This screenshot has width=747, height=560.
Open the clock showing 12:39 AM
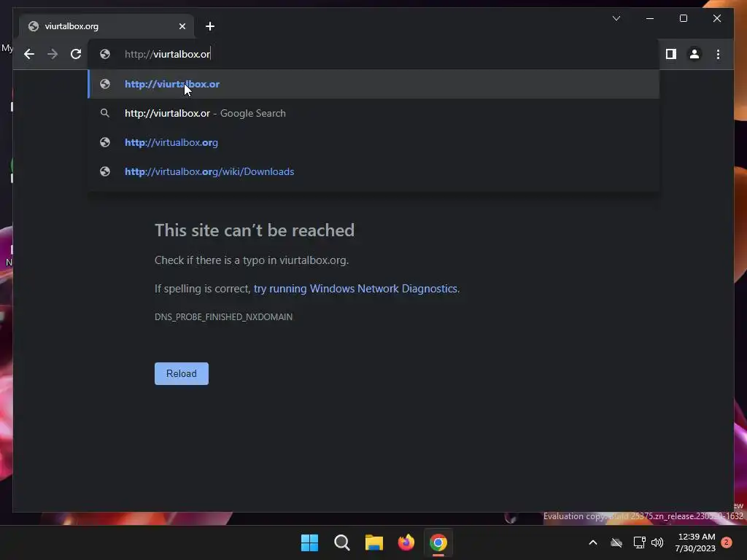(x=696, y=542)
